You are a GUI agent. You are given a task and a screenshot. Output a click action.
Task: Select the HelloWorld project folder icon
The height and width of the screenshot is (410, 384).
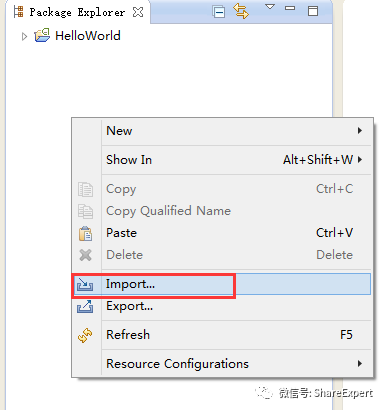coord(42,35)
